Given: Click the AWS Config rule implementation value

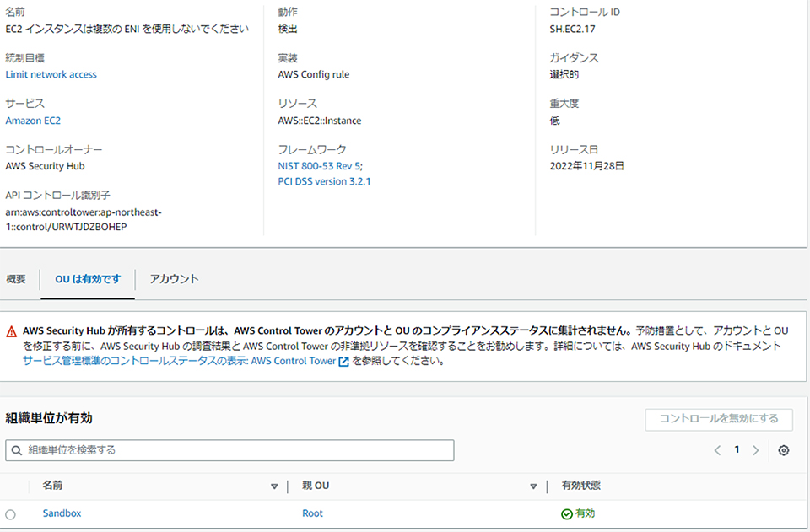Looking at the screenshot, I should tap(314, 74).
